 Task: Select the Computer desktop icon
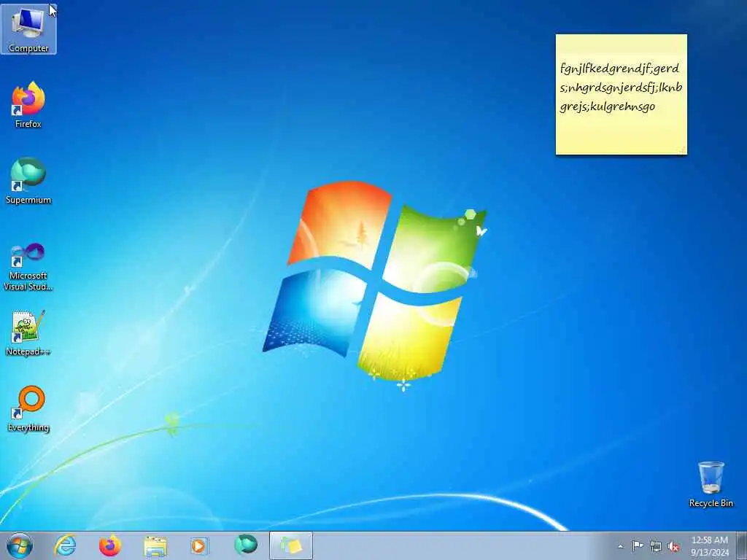[28, 29]
